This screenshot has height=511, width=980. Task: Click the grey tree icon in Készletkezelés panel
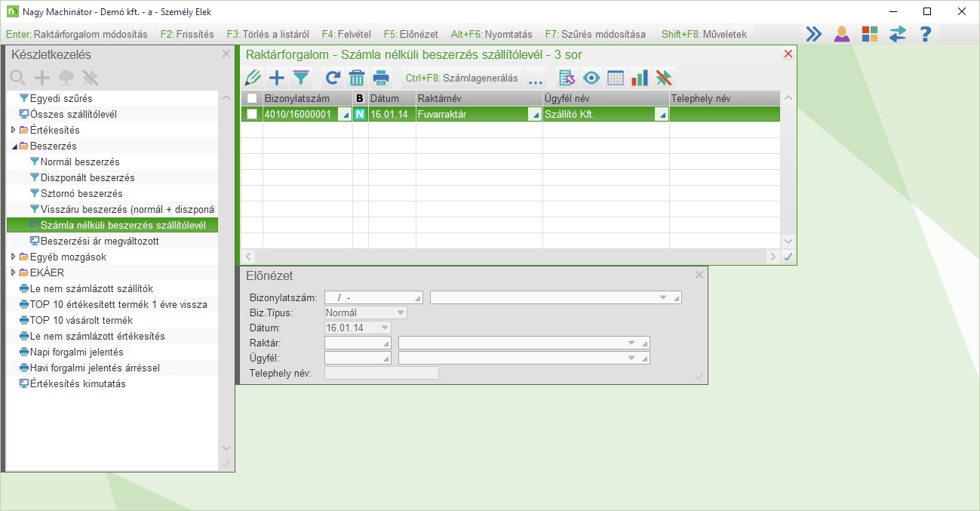[66, 78]
